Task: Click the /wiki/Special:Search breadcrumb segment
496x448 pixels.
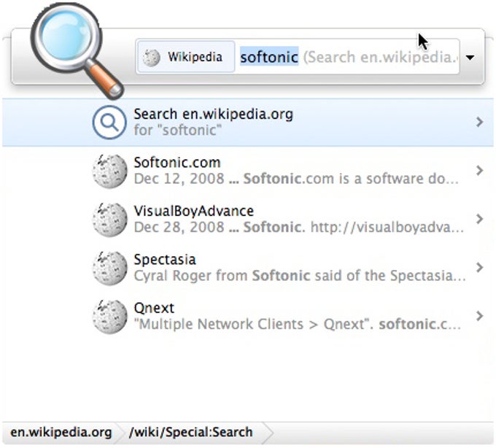Action: (x=191, y=432)
